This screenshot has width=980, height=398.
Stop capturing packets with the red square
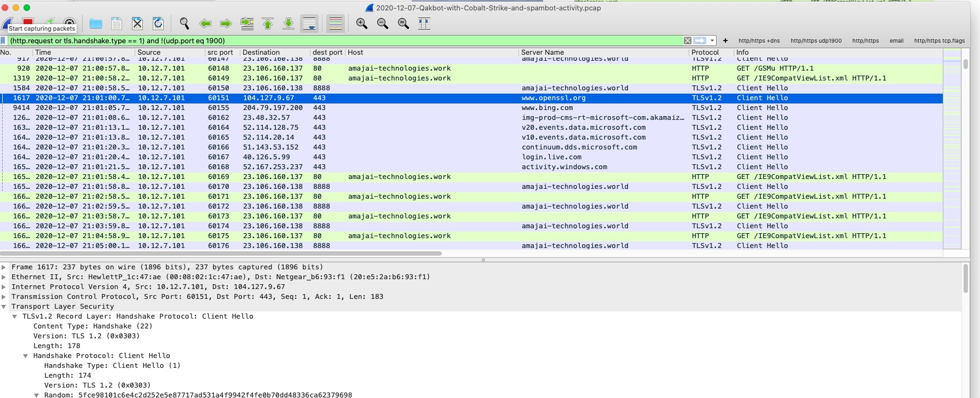28,21
